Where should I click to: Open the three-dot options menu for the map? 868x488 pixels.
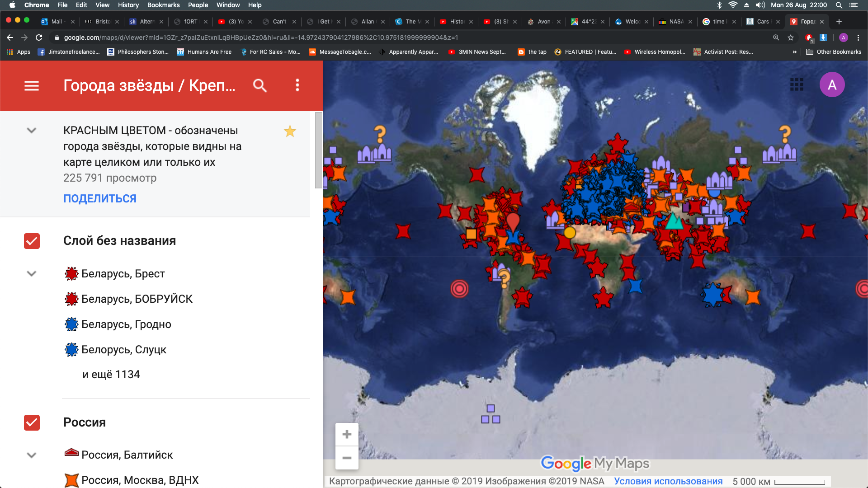297,85
